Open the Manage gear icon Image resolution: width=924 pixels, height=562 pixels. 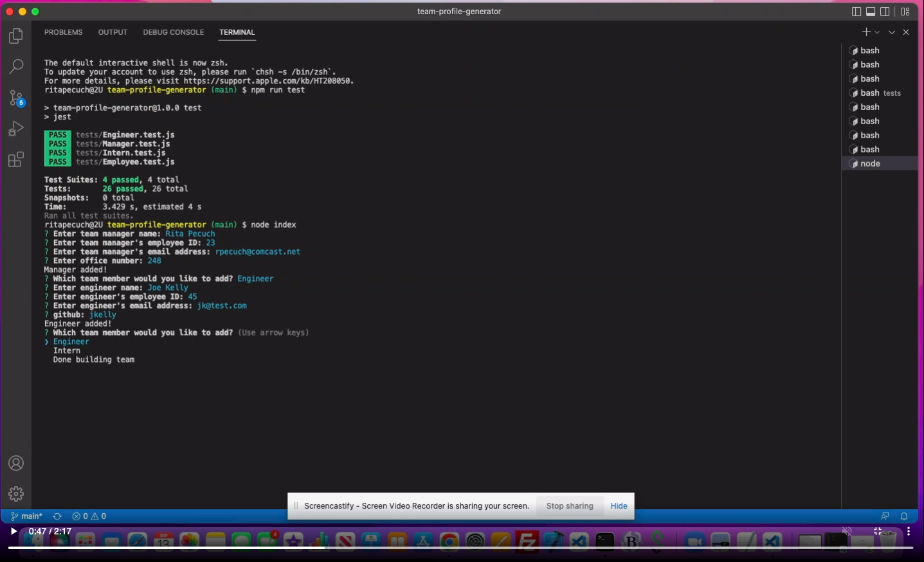pyautogui.click(x=16, y=493)
